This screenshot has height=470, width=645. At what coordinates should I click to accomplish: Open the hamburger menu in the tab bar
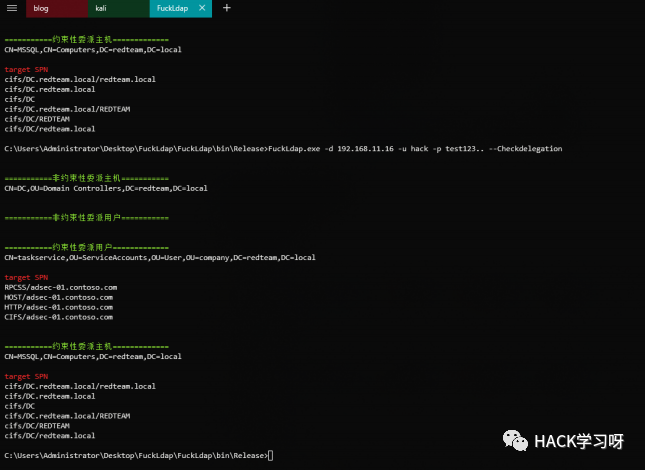click(12, 8)
